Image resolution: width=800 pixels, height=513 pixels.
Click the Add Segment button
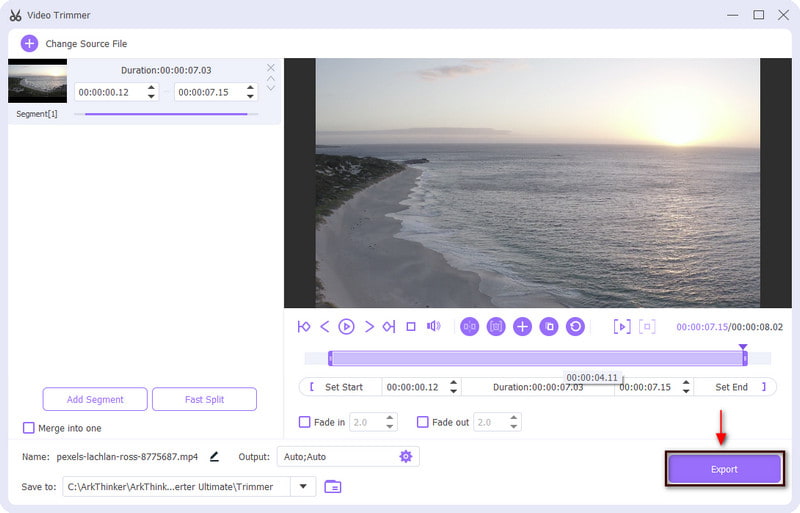95,399
